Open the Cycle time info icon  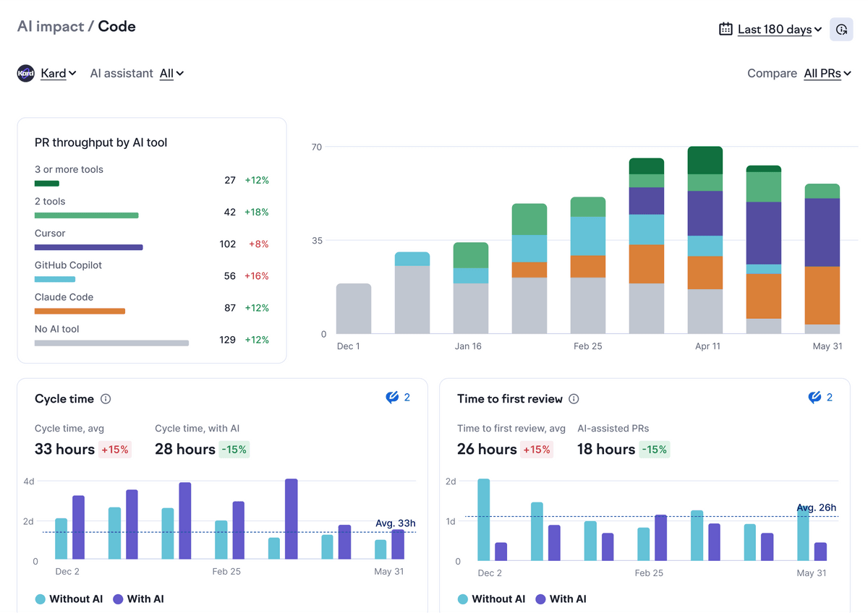(106, 399)
